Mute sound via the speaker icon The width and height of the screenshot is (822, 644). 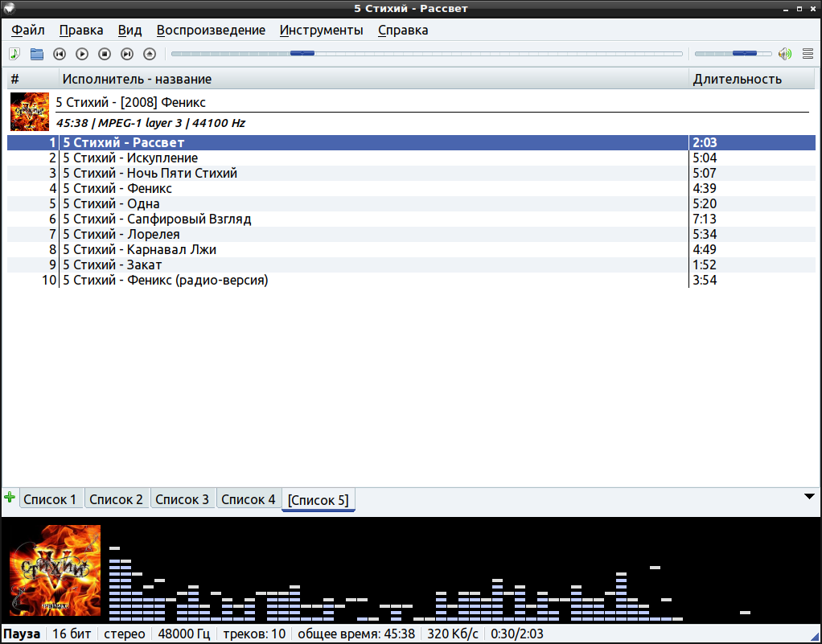coord(785,54)
